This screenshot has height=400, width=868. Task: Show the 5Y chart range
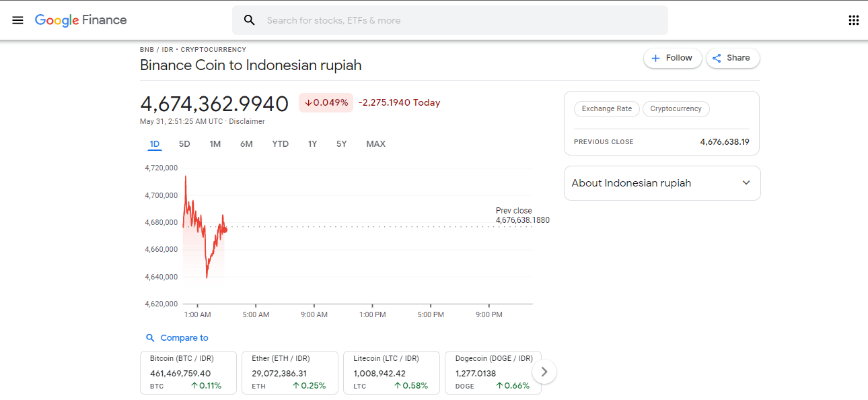[x=342, y=144]
